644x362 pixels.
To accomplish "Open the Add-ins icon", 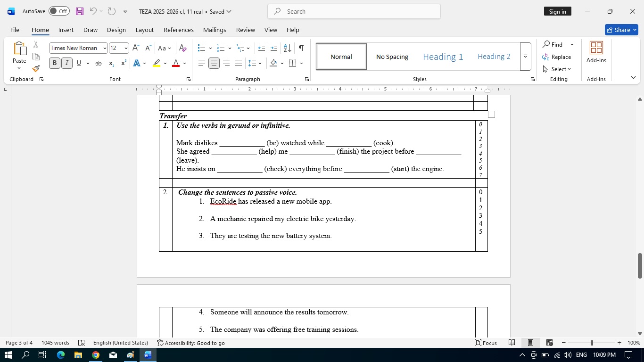I will tap(596, 52).
